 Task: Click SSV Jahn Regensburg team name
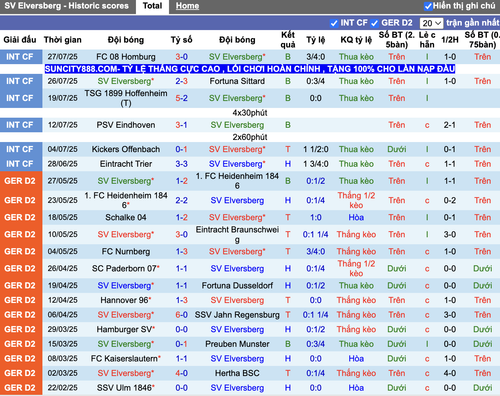pyautogui.click(x=237, y=315)
